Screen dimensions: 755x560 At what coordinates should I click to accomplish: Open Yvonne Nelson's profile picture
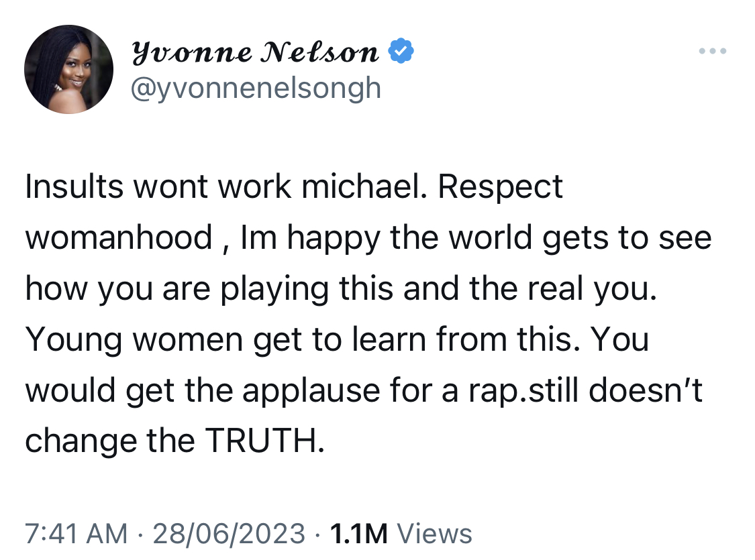(69, 69)
